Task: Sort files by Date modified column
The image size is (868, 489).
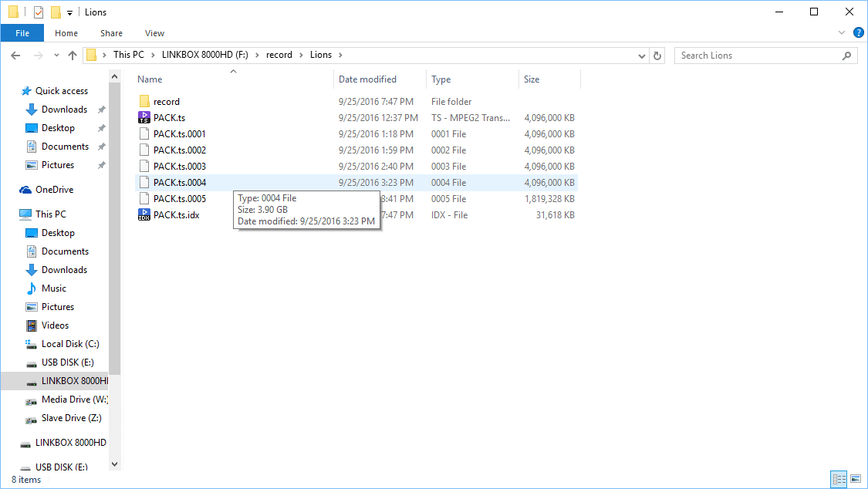Action: (367, 79)
